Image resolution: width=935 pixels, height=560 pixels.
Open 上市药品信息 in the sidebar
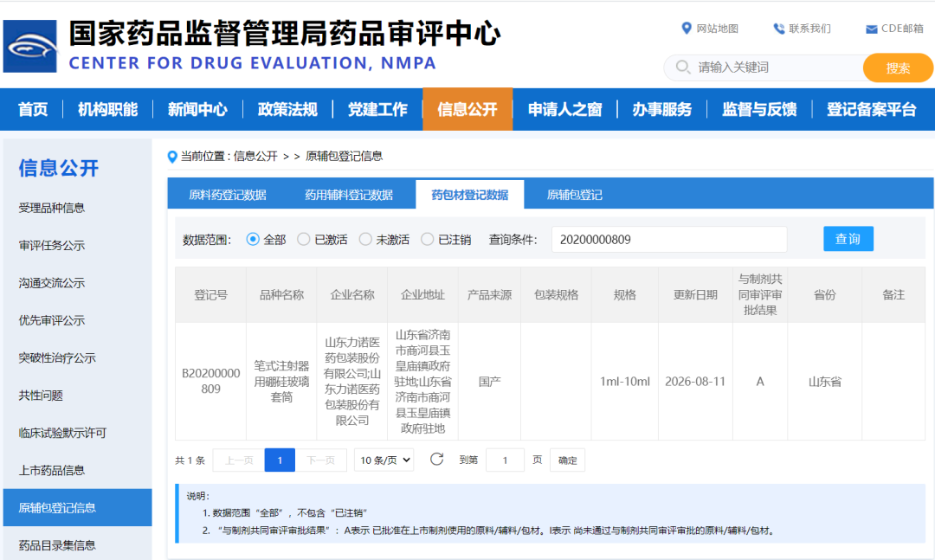52,471
